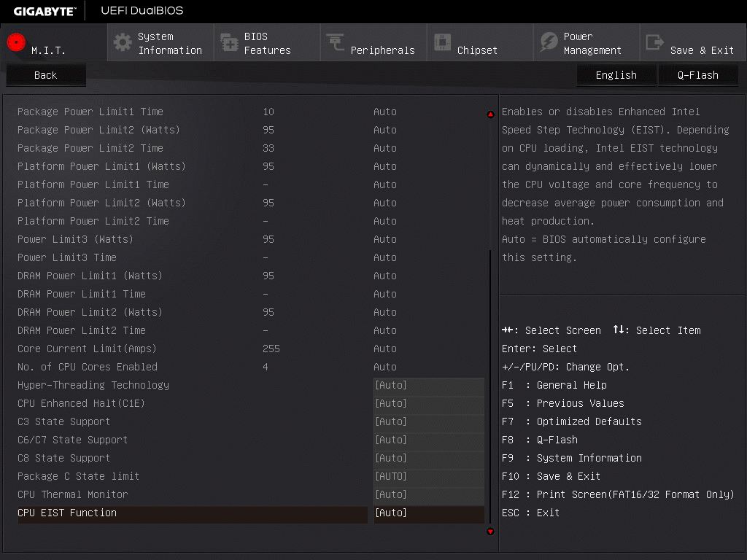Image resolution: width=747 pixels, height=560 pixels.
Task: Click the "F10 : Save & Exit" help line
Action: [551, 476]
